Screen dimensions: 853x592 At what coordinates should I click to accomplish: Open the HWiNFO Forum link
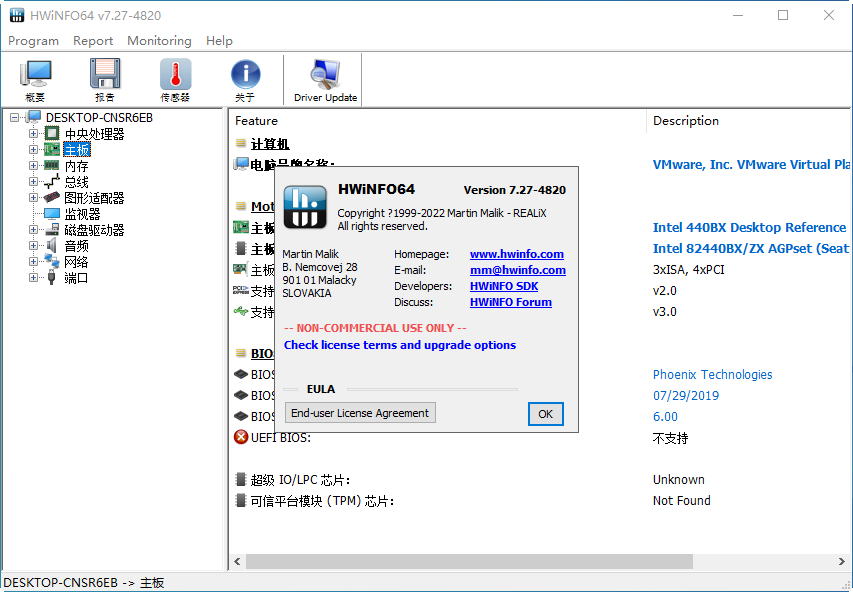pos(511,302)
